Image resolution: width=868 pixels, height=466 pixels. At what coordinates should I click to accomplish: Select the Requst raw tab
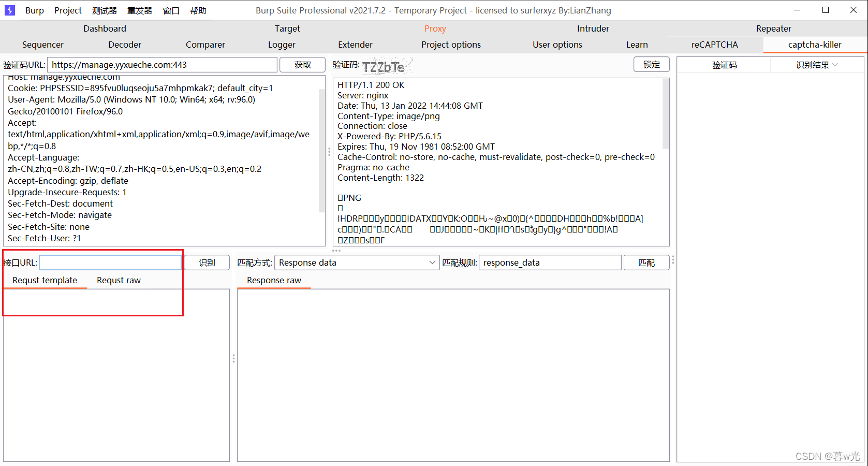(x=119, y=280)
